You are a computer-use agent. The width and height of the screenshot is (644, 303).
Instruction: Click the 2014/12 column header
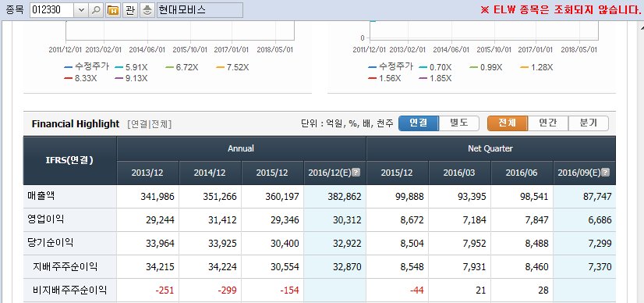click(x=210, y=173)
